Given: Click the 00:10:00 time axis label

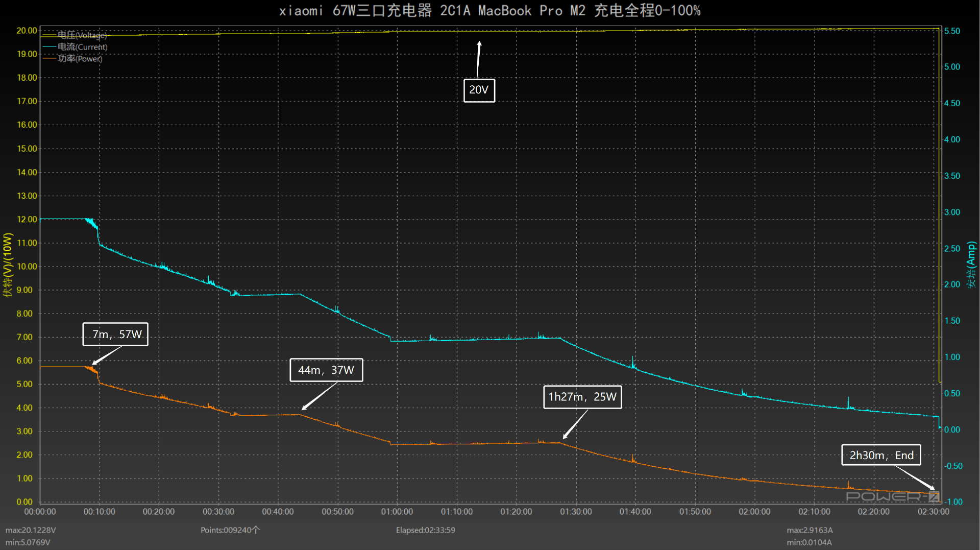Looking at the screenshot, I should coord(100,512).
